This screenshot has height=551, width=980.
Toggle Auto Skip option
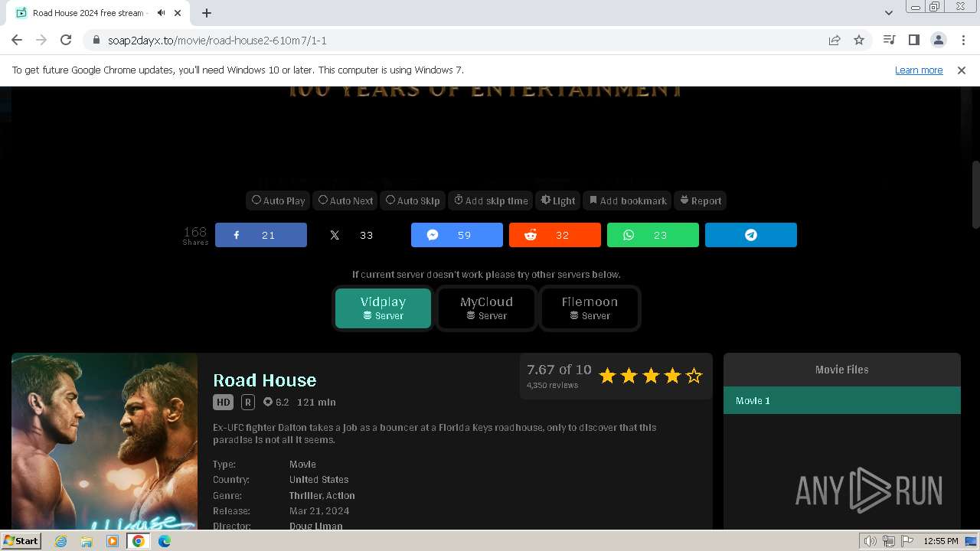(x=413, y=201)
